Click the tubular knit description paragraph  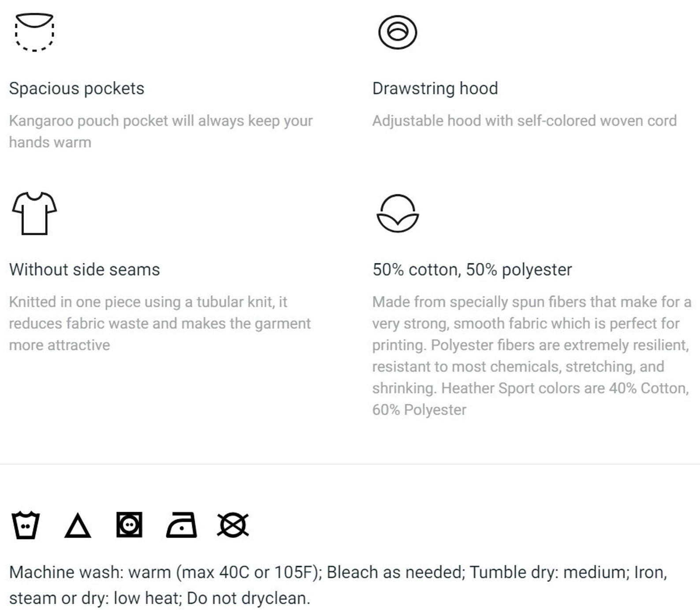[160, 323]
